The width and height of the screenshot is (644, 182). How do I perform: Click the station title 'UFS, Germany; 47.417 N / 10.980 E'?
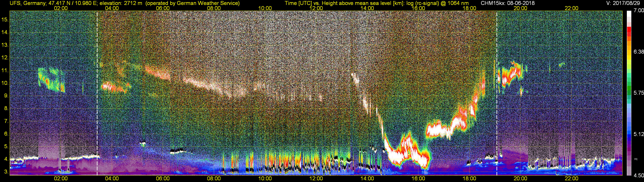[54, 3]
